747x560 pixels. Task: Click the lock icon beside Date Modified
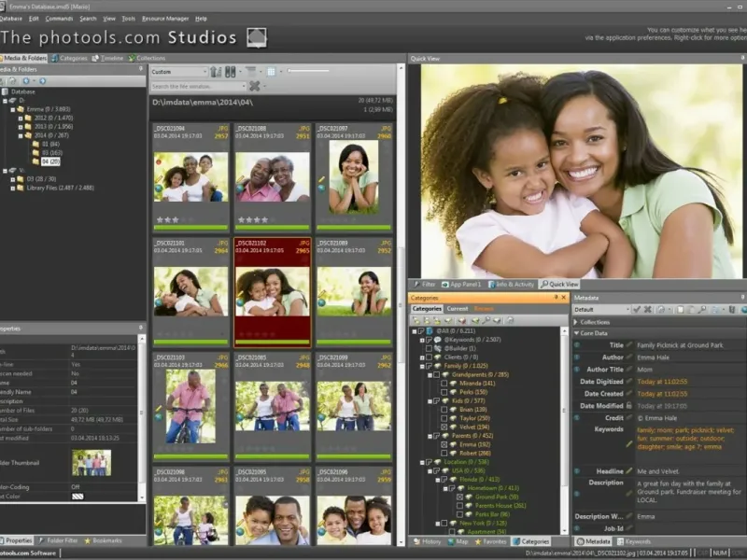tap(629, 406)
